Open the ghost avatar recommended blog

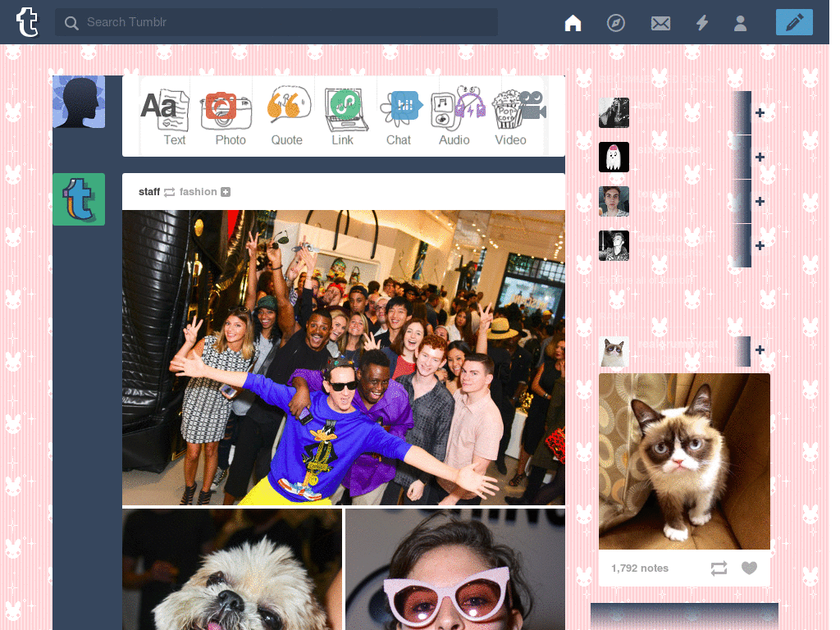(614, 157)
